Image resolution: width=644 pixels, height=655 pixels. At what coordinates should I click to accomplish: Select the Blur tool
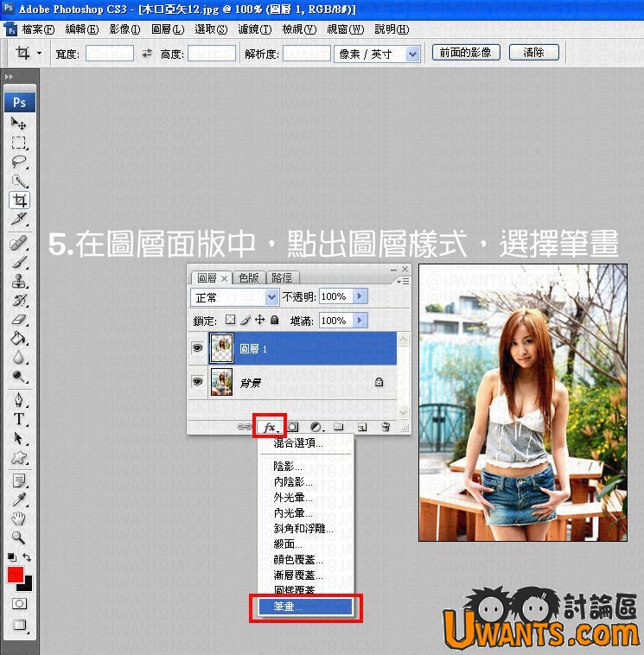click(18, 358)
